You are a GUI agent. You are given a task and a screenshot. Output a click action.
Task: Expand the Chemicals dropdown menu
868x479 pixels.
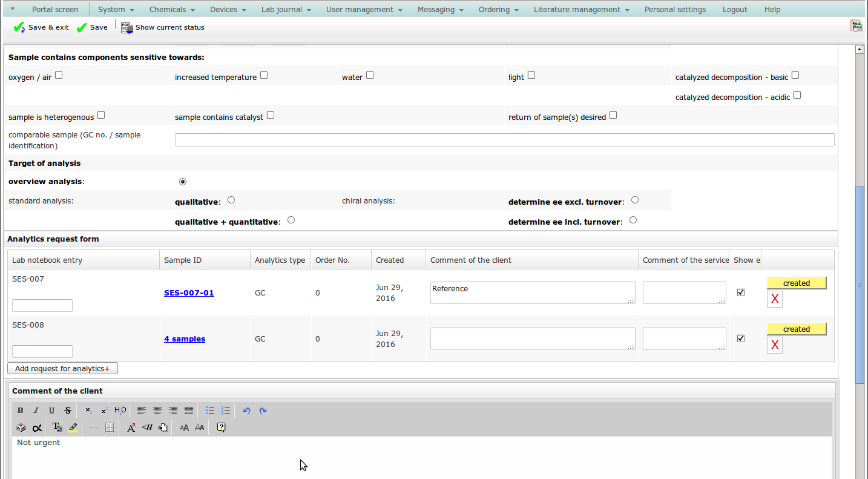click(173, 10)
